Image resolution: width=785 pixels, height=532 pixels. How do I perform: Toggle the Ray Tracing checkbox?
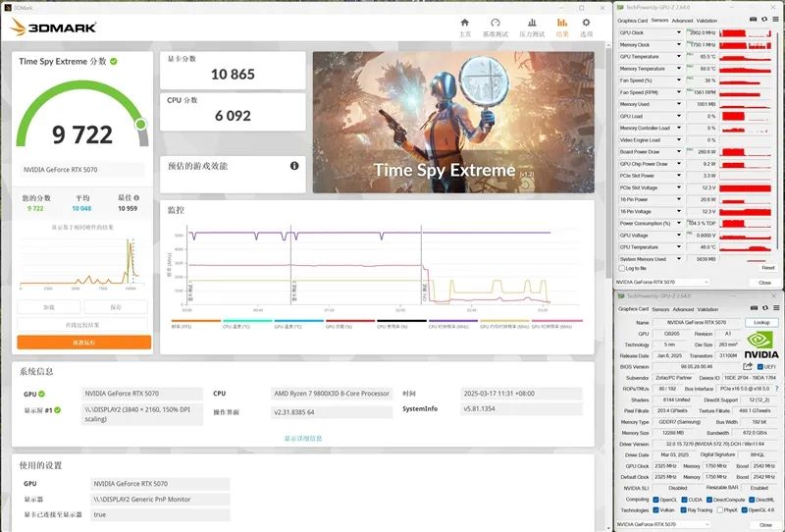(683, 510)
